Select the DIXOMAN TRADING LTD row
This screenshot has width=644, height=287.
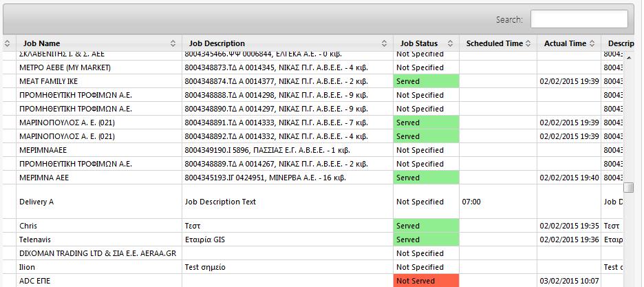tap(313, 253)
